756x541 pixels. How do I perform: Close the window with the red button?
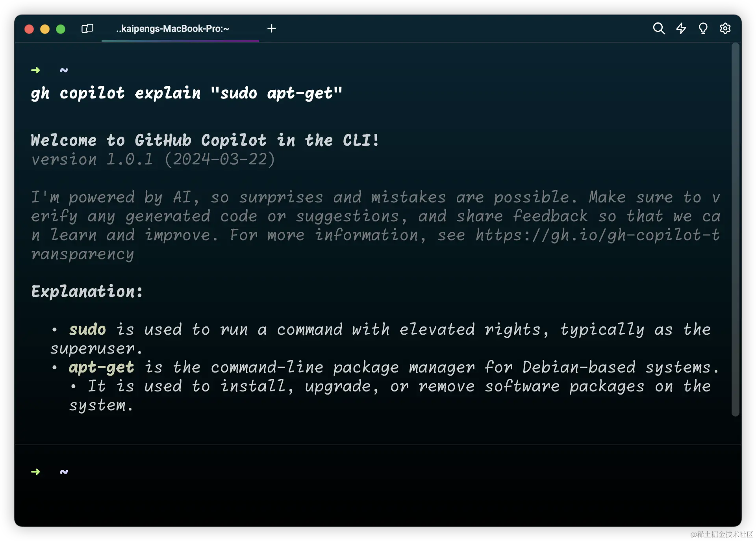pos(29,29)
